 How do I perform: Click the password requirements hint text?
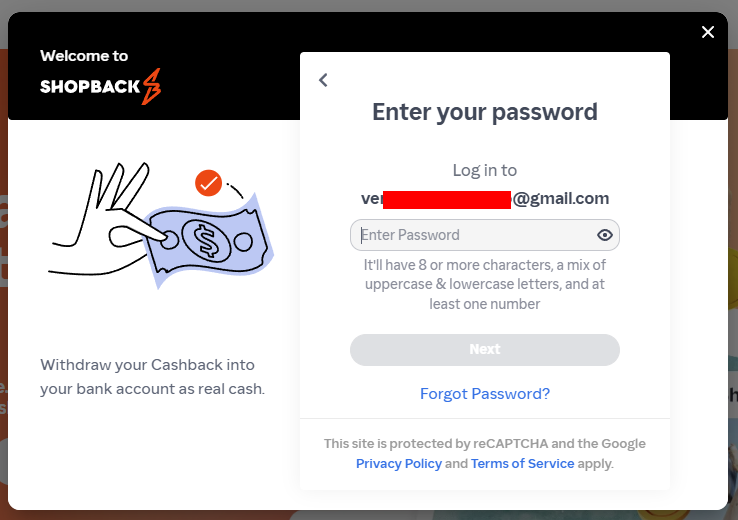point(485,284)
